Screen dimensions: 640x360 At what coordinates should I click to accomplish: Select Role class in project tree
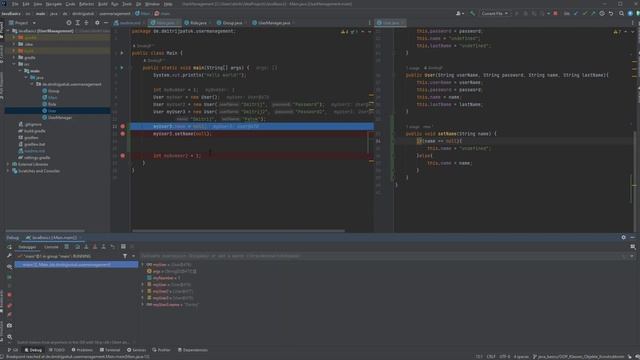click(x=52, y=104)
